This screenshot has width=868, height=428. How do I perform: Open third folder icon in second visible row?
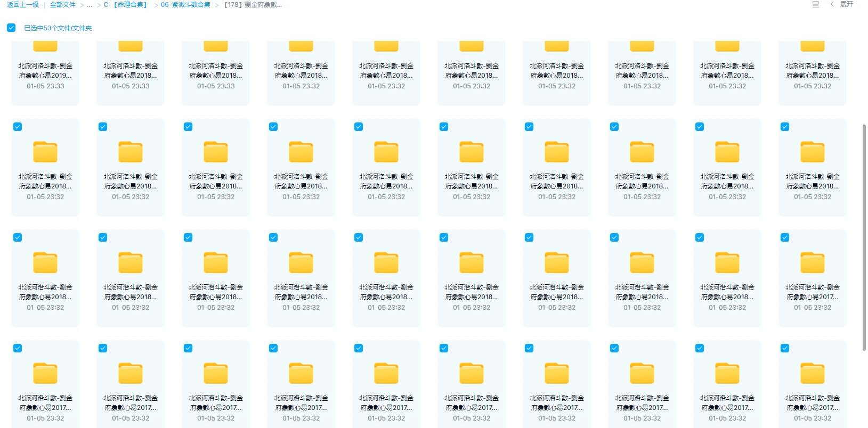(216, 152)
